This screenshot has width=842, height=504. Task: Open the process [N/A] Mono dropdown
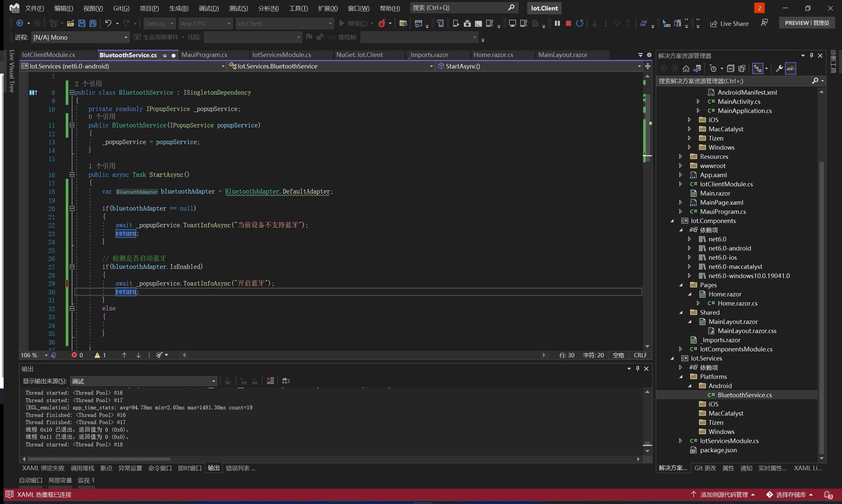(126, 37)
